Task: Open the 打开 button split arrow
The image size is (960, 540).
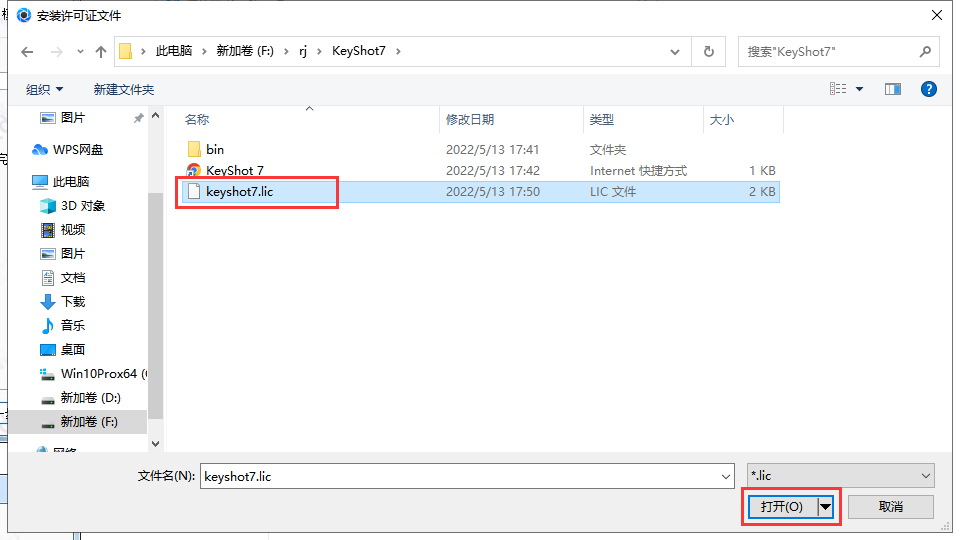Action: tap(825, 506)
